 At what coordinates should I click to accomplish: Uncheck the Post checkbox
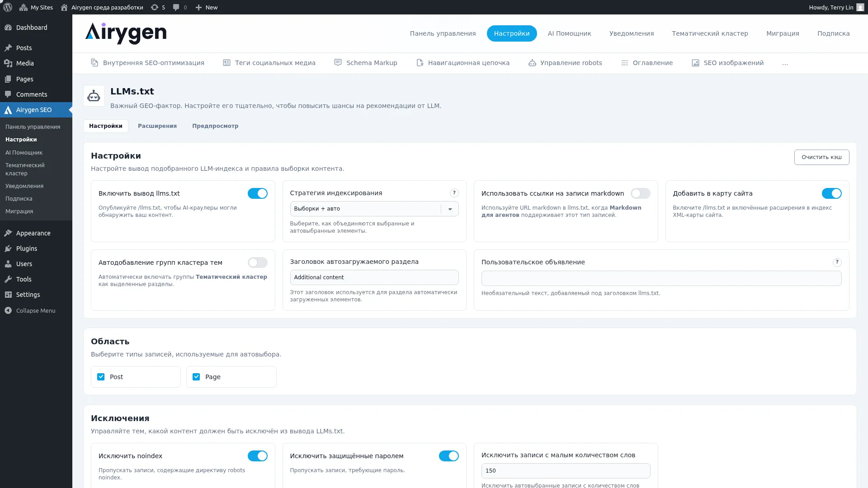pos(101,377)
